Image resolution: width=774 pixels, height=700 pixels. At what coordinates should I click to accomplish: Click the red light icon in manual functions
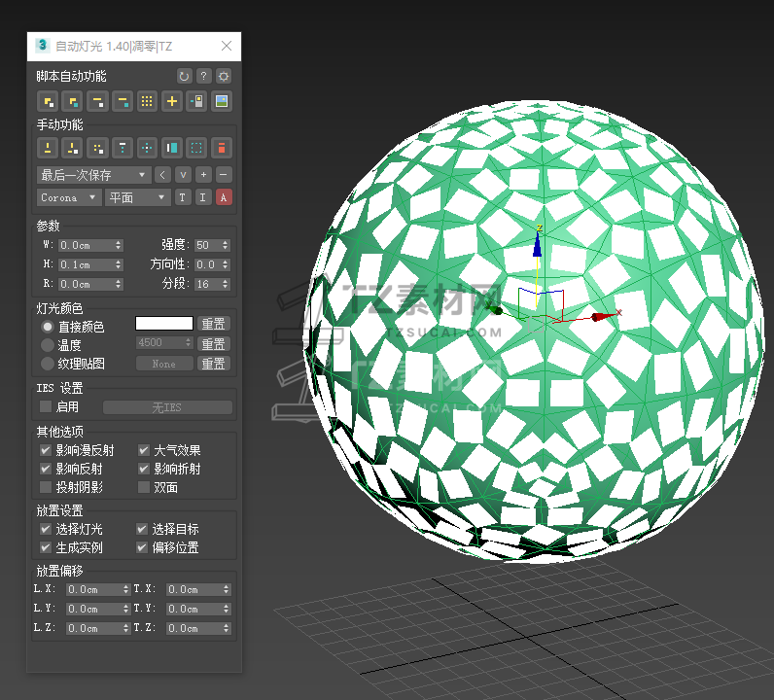[222, 148]
